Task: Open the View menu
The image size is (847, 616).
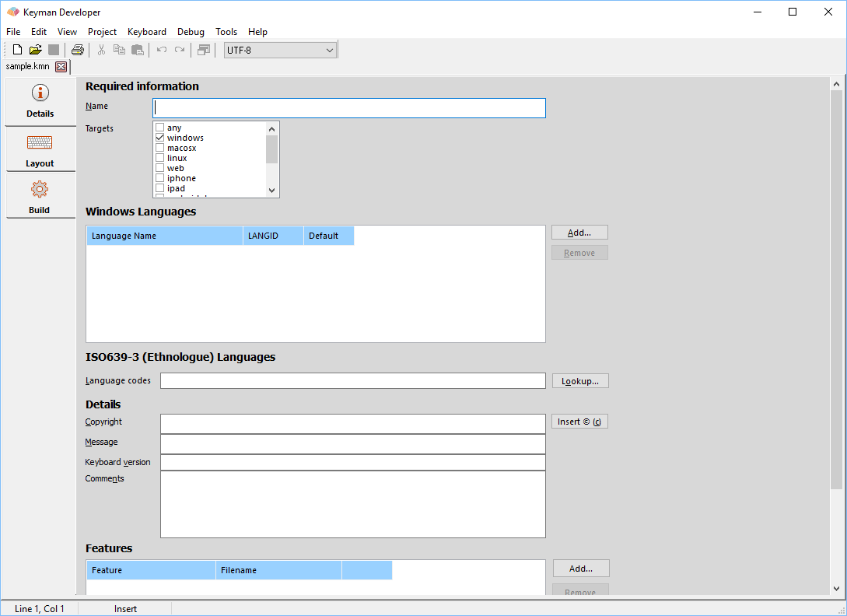Action: coord(68,32)
